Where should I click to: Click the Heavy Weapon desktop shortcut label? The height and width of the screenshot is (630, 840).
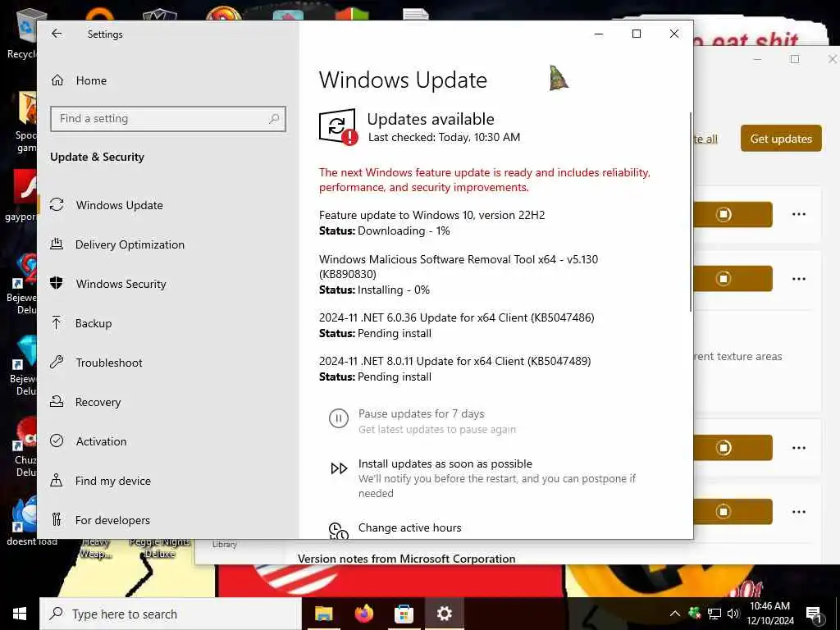click(x=97, y=549)
